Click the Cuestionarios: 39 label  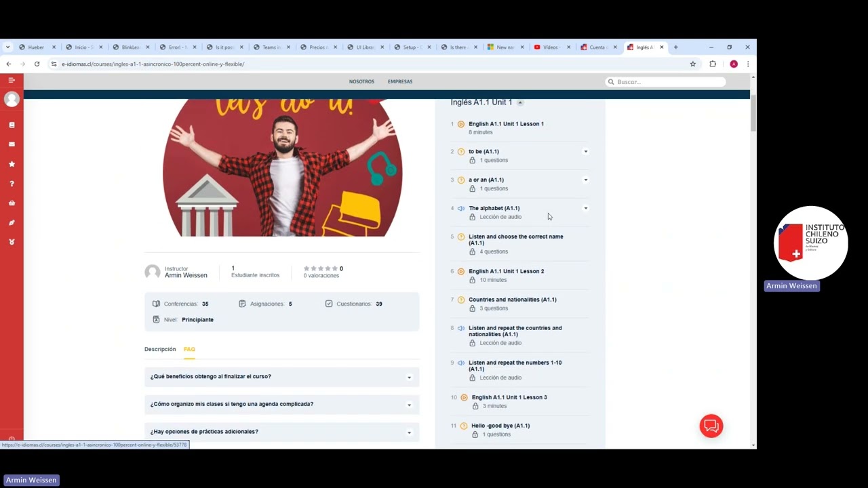click(x=353, y=304)
